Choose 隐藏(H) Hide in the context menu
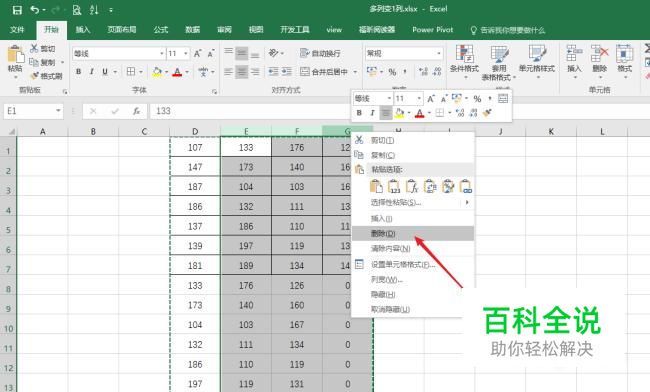 [412, 295]
